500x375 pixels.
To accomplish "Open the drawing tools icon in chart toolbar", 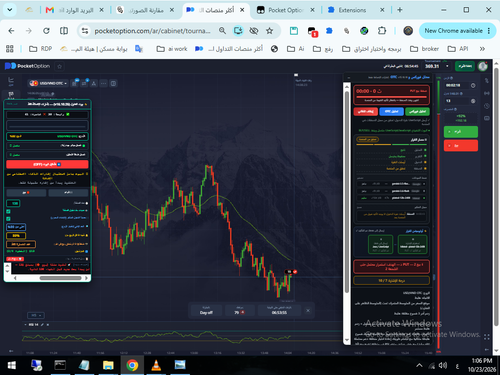I will [94, 83].
